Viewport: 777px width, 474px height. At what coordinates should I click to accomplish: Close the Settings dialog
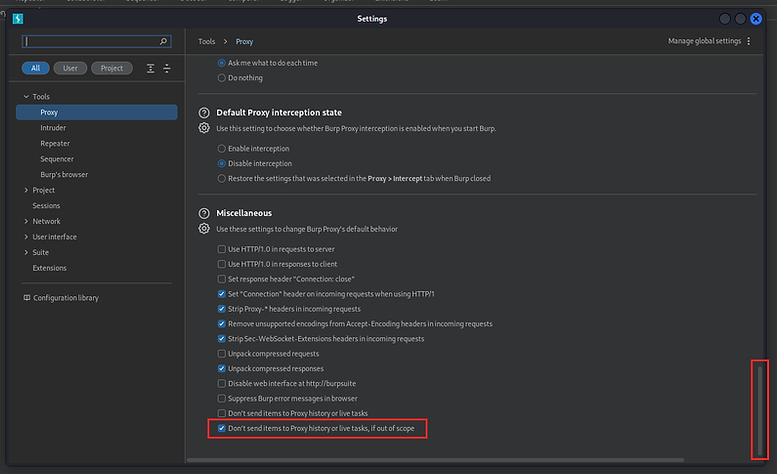[756, 19]
